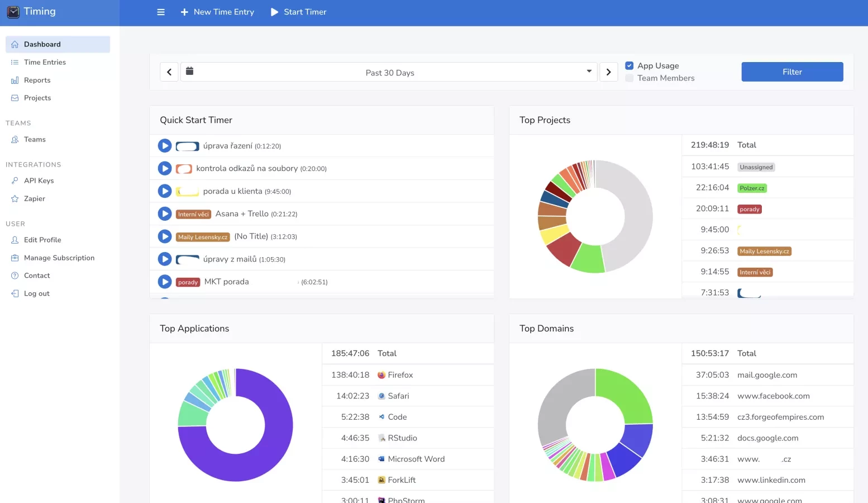
Task: Click the Interní věci tag on Asana + Trello row
Action: pos(193,214)
